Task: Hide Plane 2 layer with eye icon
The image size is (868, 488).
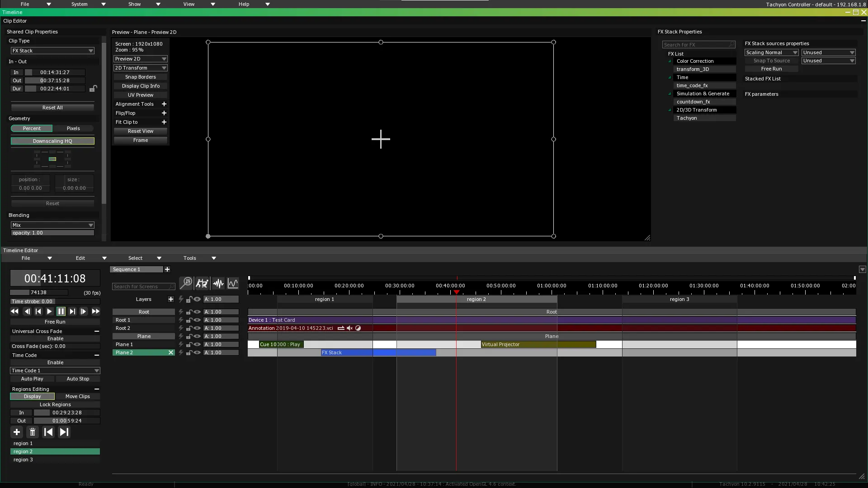Action: 197,352
